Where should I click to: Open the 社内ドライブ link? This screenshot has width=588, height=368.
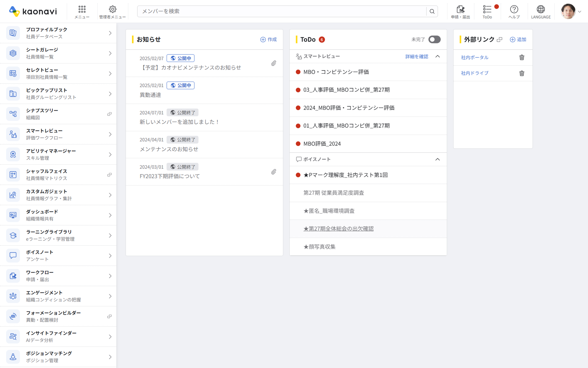[475, 73]
